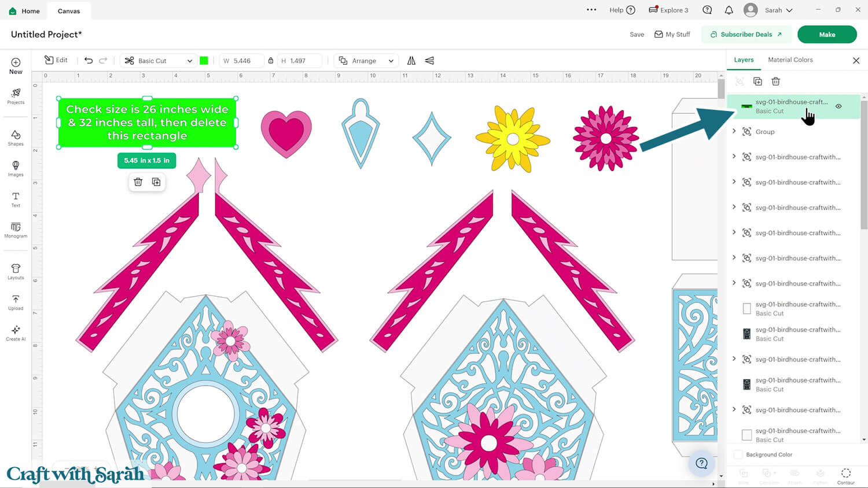
Task: Select the Text tool
Action: pyautogui.click(x=16, y=199)
